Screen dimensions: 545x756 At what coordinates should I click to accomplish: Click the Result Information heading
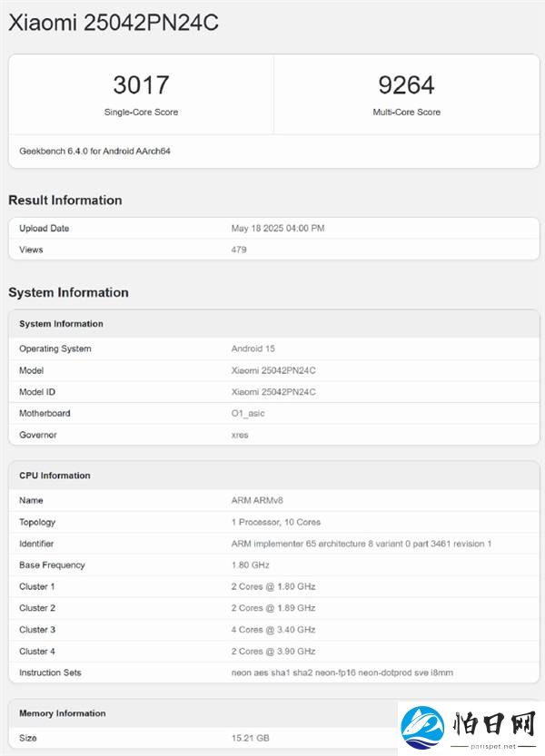(65, 200)
